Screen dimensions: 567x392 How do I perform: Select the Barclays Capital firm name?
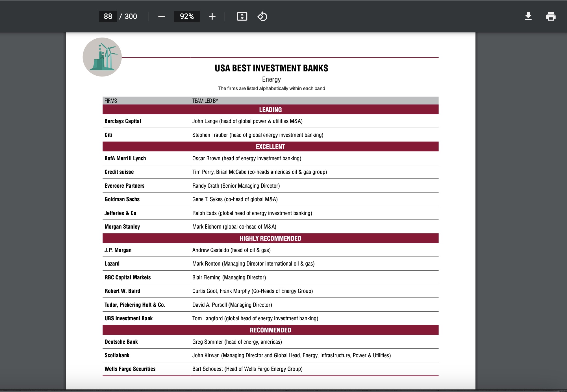123,121
